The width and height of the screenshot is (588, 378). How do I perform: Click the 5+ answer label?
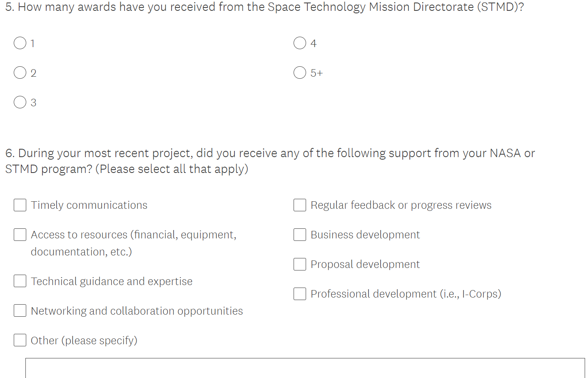316,73
